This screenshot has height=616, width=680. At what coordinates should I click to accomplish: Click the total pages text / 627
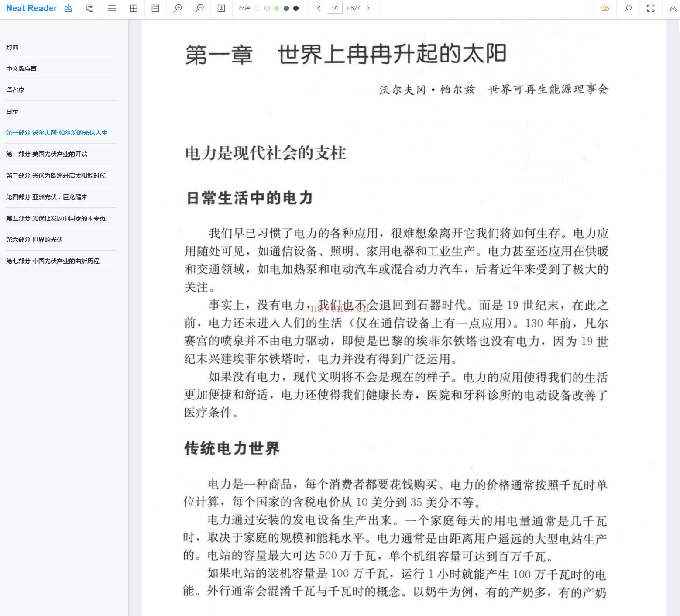(x=354, y=8)
